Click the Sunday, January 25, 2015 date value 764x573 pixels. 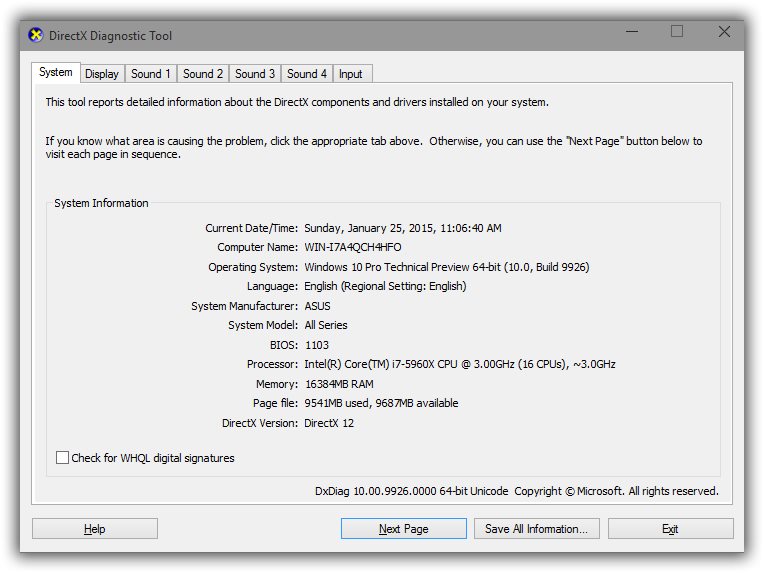[x=403, y=228]
